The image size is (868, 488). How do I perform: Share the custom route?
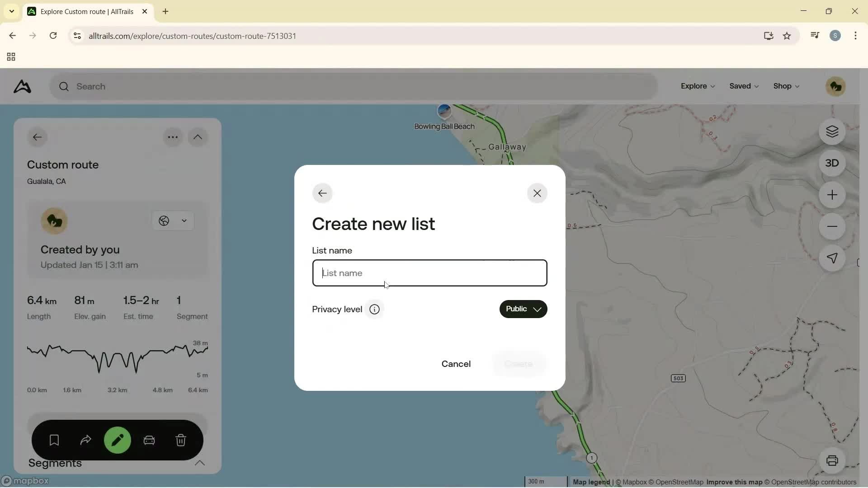pyautogui.click(x=85, y=440)
